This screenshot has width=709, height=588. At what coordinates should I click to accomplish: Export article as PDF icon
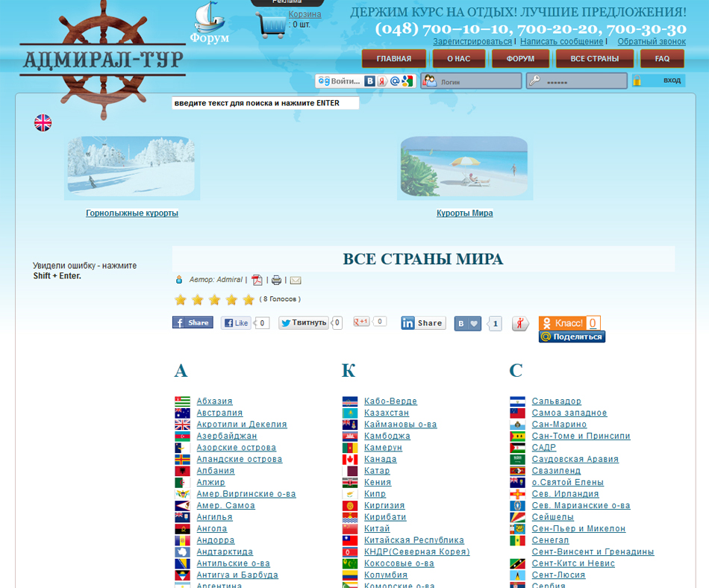point(257,280)
